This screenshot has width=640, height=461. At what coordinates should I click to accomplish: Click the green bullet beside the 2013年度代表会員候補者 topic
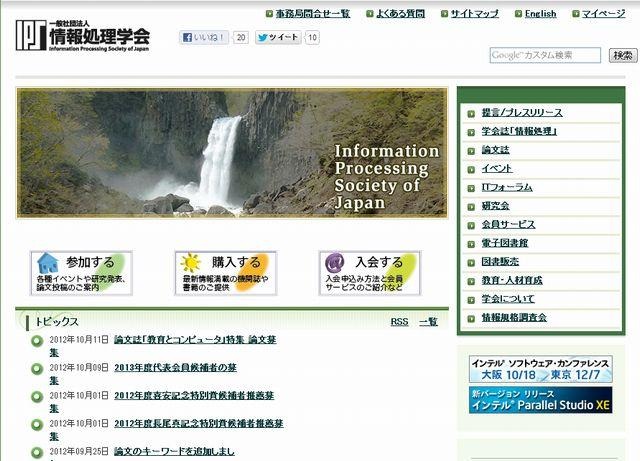[x=38, y=368]
